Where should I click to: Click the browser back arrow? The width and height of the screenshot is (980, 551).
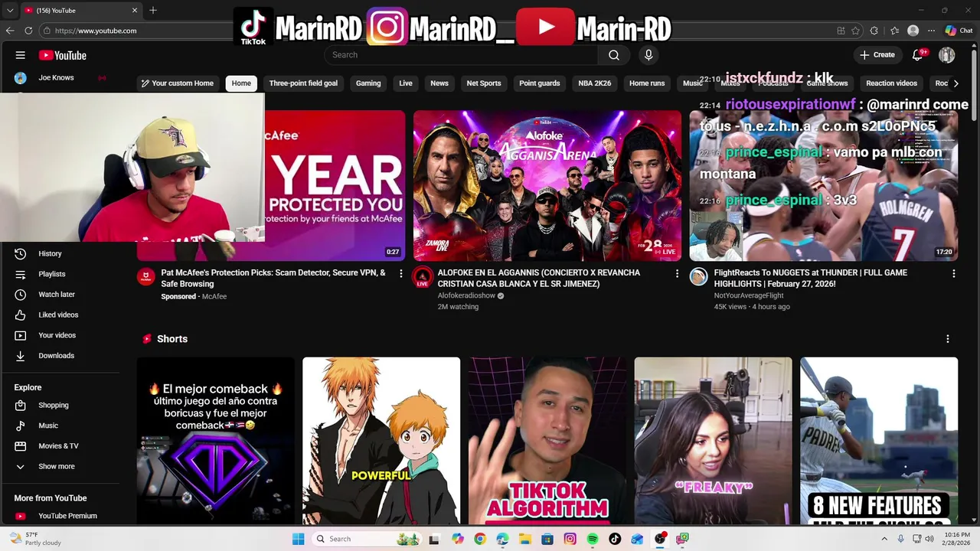pos(10,31)
